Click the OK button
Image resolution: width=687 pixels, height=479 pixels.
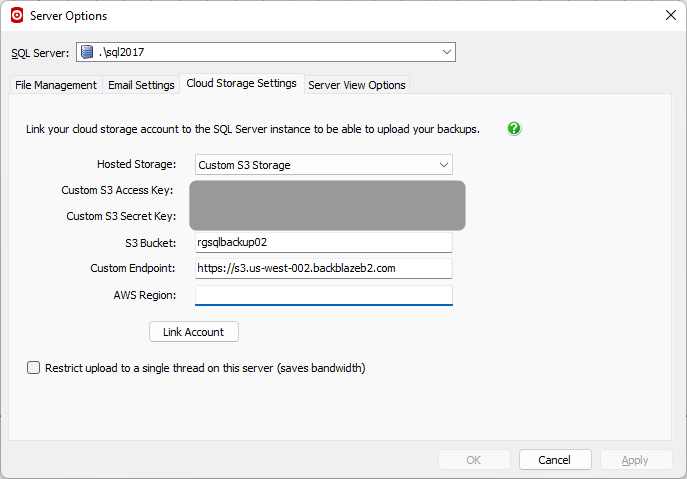click(x=474, y=460)
